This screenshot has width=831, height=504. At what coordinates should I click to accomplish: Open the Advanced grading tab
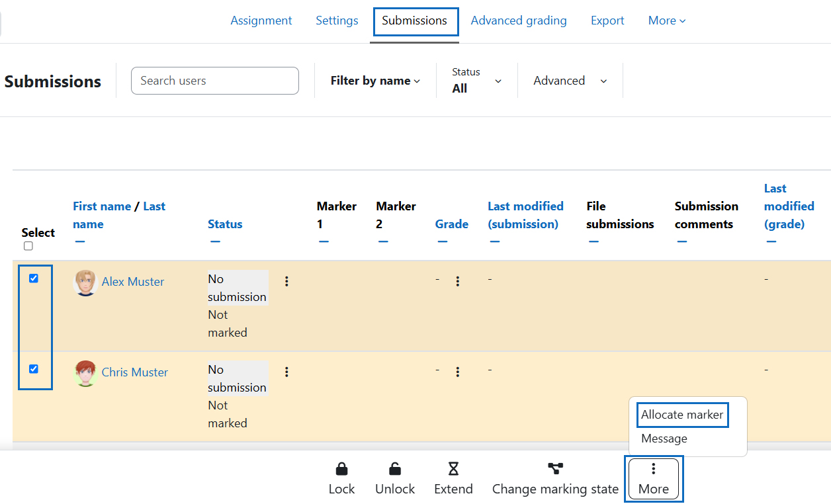[519, 21]
